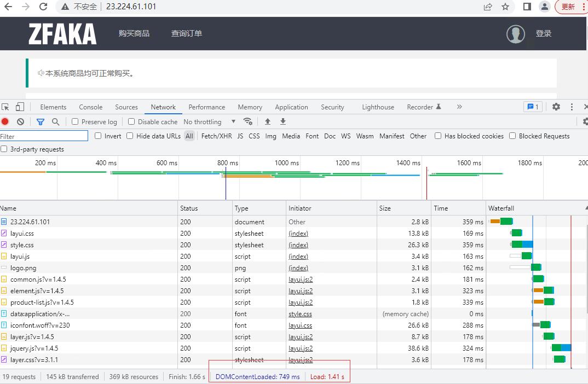Open network conditions wifi icon

click(248, 121)
